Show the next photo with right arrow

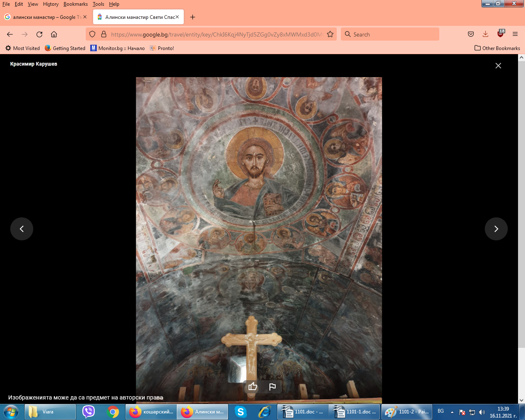click(496, 229)
